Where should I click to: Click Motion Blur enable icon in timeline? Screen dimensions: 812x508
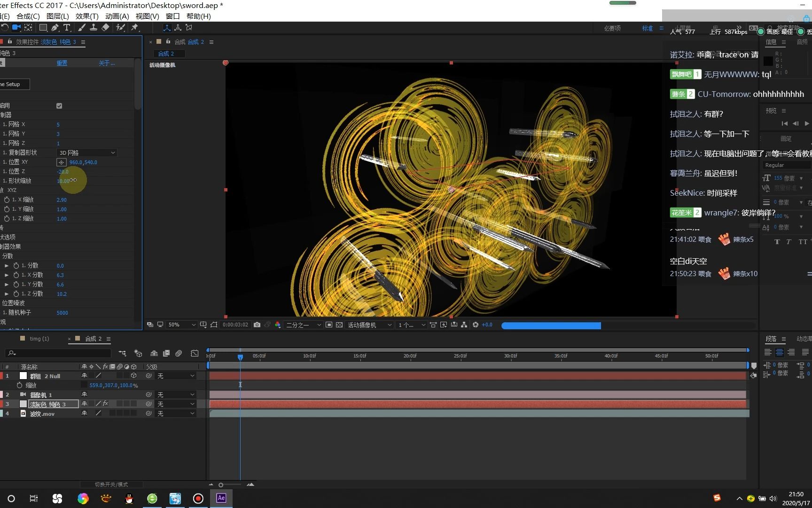(x=179, y=353)
